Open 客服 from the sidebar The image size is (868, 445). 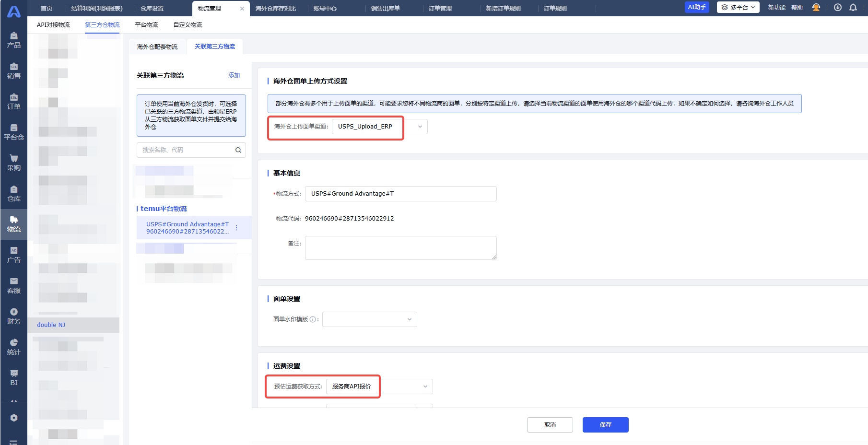pyautogui.click(x=14, y=286)
